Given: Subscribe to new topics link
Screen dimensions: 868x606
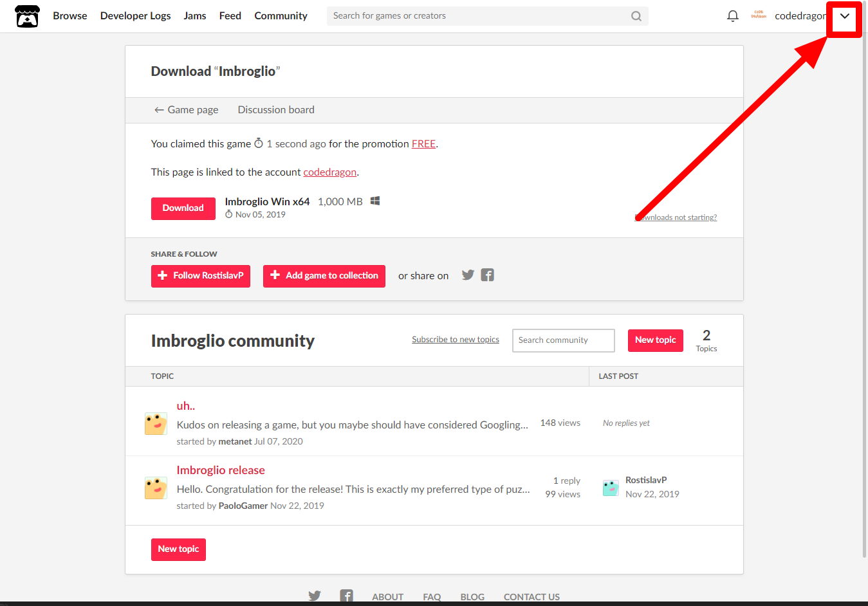Looking at the screenshot, I should point(456,340).
